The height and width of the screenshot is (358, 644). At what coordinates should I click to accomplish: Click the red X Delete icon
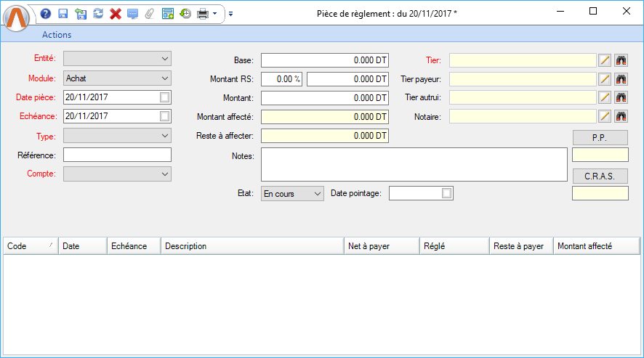(x=116, y=13)
